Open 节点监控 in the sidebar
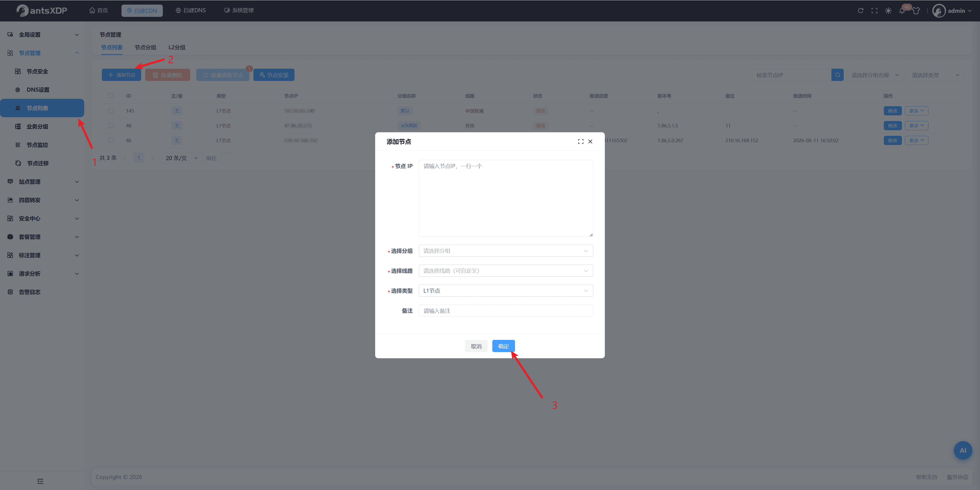This screenshot has width=980, height=490. [x=42, y=145]
